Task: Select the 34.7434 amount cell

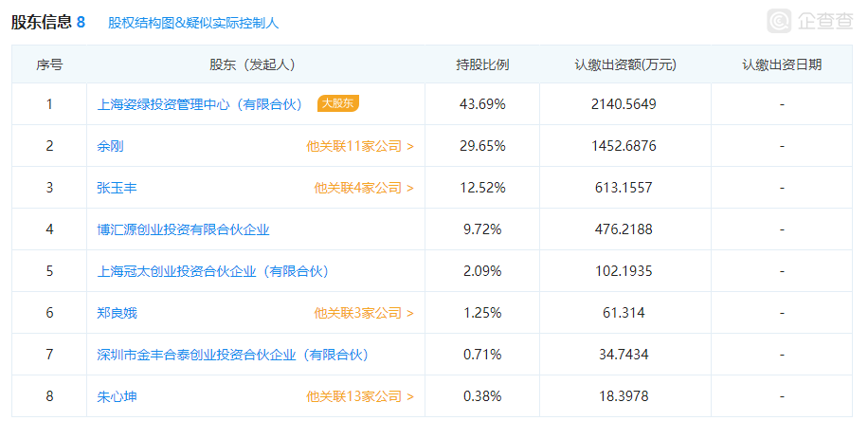Action: (x=625, y=355)
